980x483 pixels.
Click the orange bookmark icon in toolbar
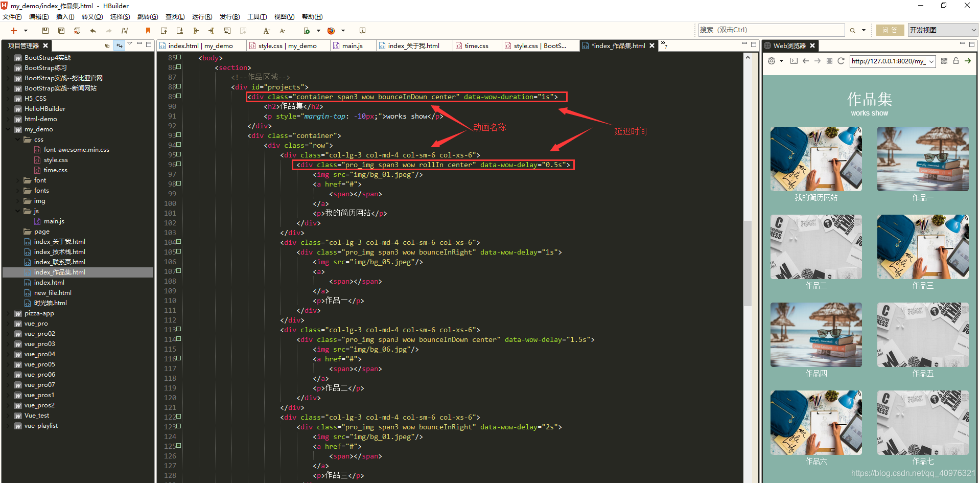[x=148, y=31]
